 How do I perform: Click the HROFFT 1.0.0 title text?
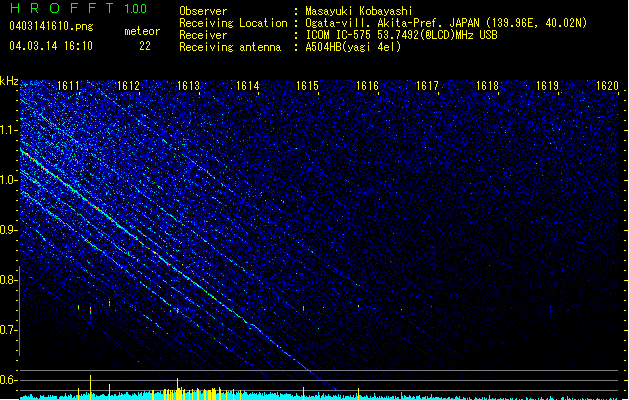(79, 8)
